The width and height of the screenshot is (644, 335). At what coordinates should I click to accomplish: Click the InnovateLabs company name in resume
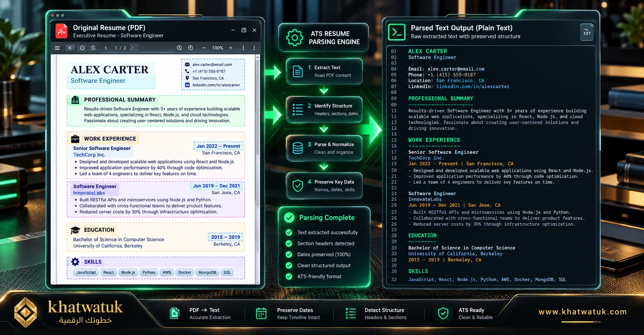pyautogui.click(x=89, y=193)
